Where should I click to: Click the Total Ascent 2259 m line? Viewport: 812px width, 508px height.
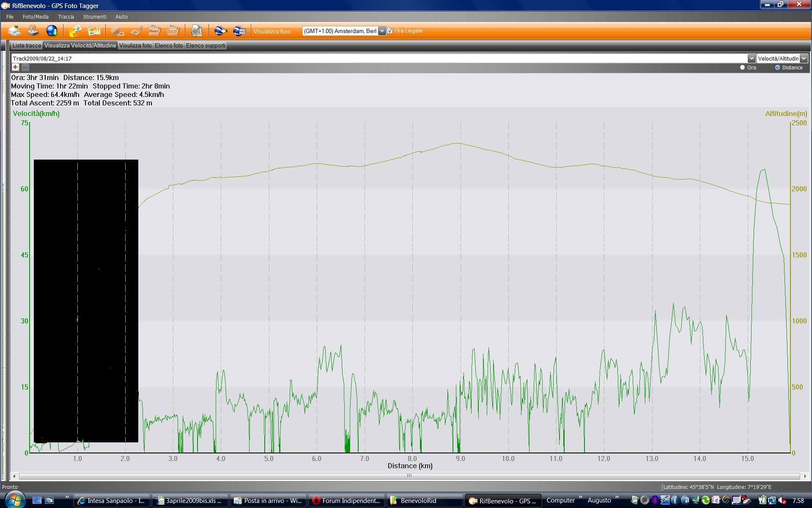(82, 103)
